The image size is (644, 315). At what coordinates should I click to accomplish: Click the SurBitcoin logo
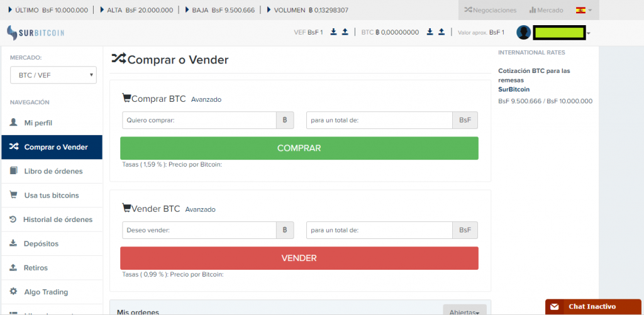pyautogui.click(x=36, y=33)
